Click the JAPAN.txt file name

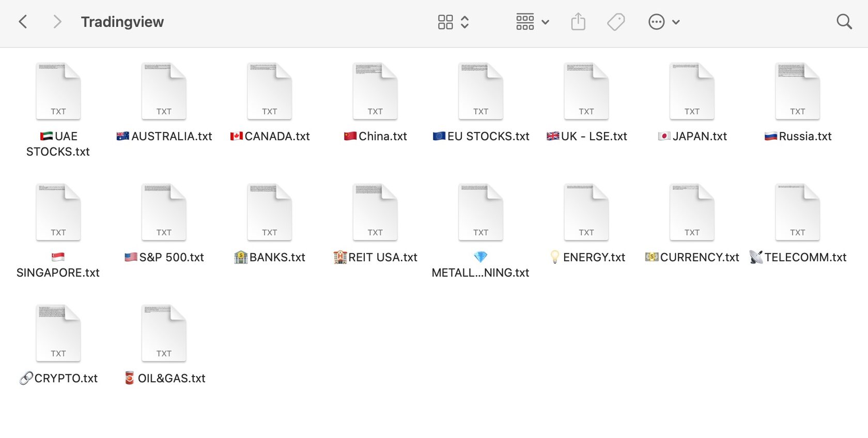[x=692, y=137]
